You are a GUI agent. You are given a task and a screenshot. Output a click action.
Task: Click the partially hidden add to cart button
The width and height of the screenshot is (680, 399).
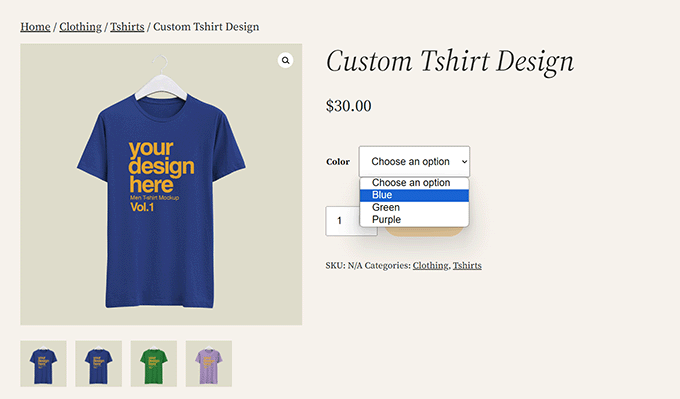click(424, 232)
